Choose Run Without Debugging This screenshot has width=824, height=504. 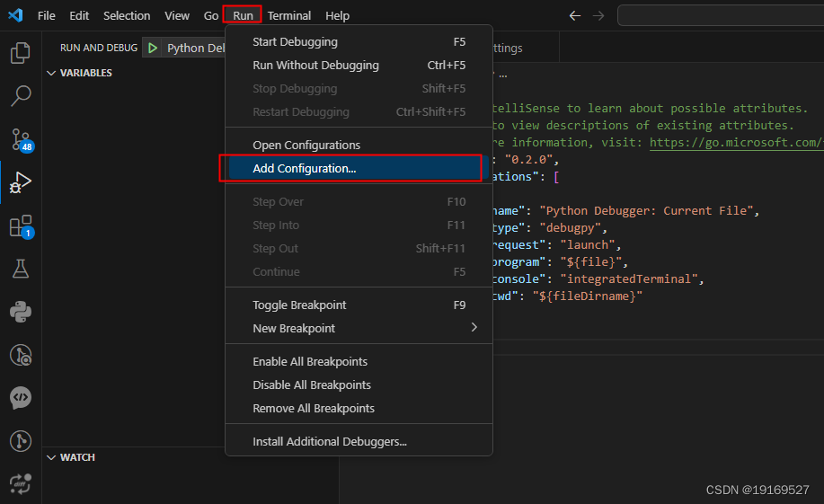(359, 66)
